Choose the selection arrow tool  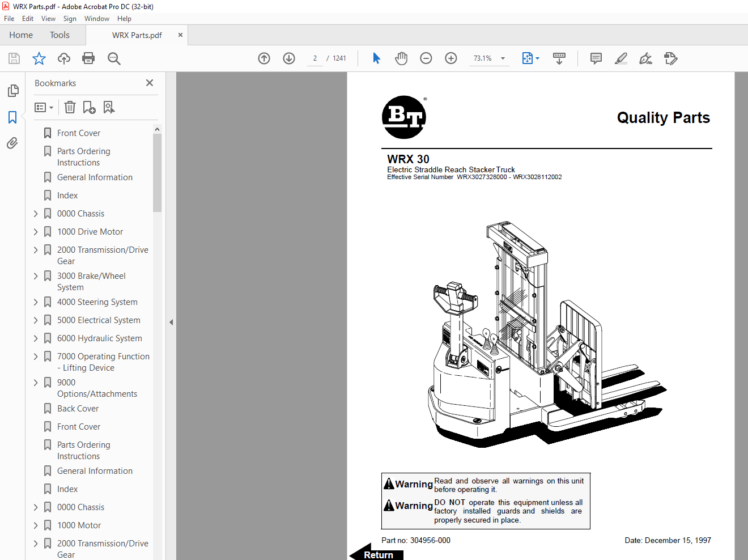(376, 58)
